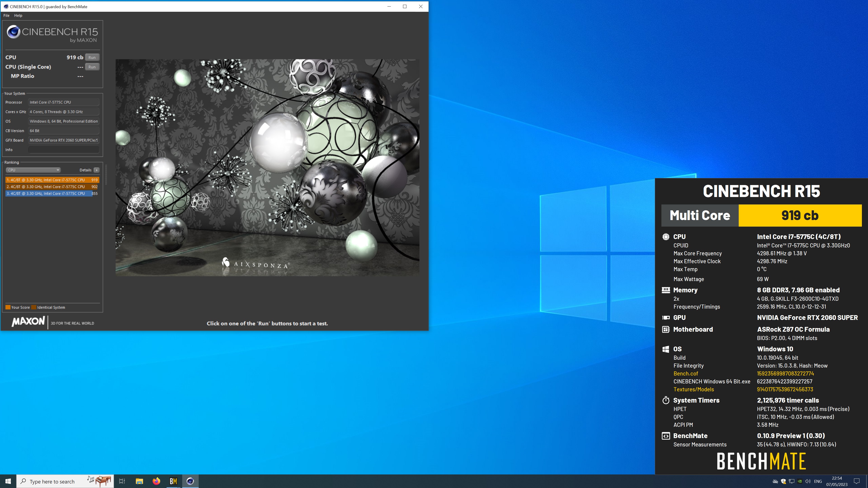The height and width of the screenshot is (488, 868).
Task: Run the CPU (Single Core) test
Action: point(92,67)
